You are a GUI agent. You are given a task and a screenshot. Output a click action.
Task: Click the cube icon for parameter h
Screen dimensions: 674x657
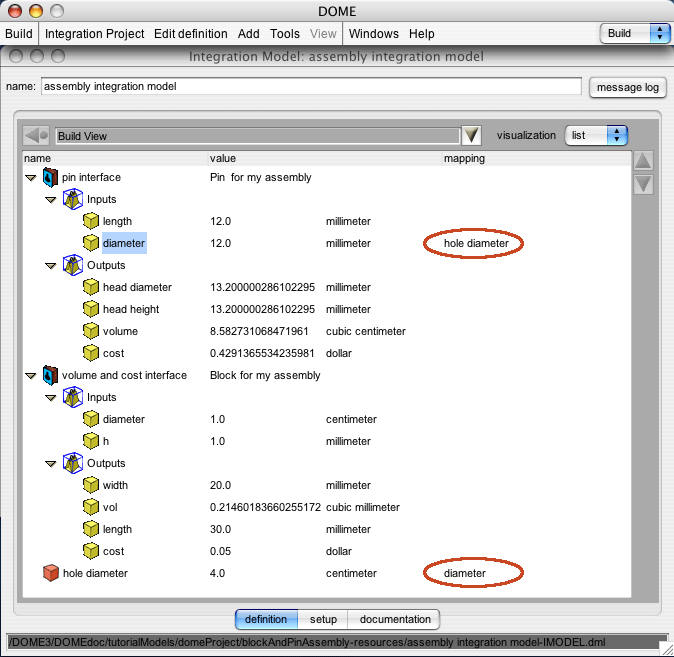[91, 441]
